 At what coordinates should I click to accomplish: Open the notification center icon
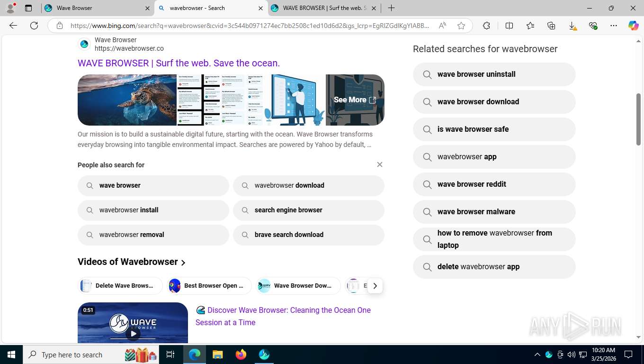click(628, 355)
